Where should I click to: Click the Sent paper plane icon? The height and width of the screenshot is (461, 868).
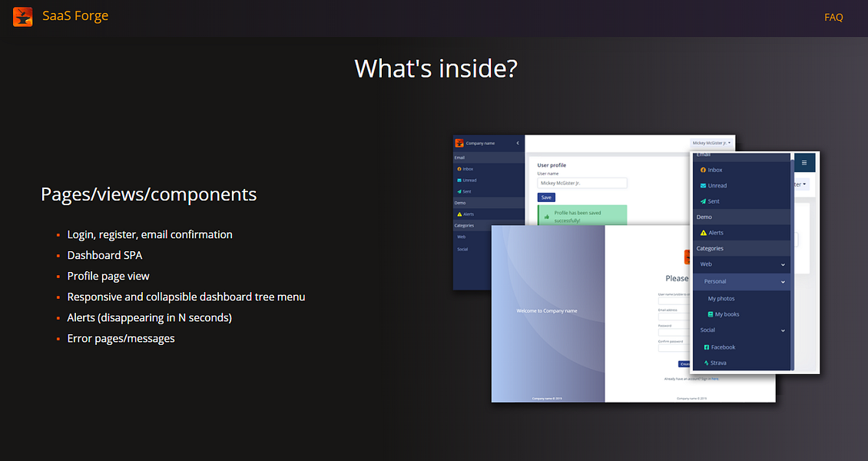pos(703,201)
